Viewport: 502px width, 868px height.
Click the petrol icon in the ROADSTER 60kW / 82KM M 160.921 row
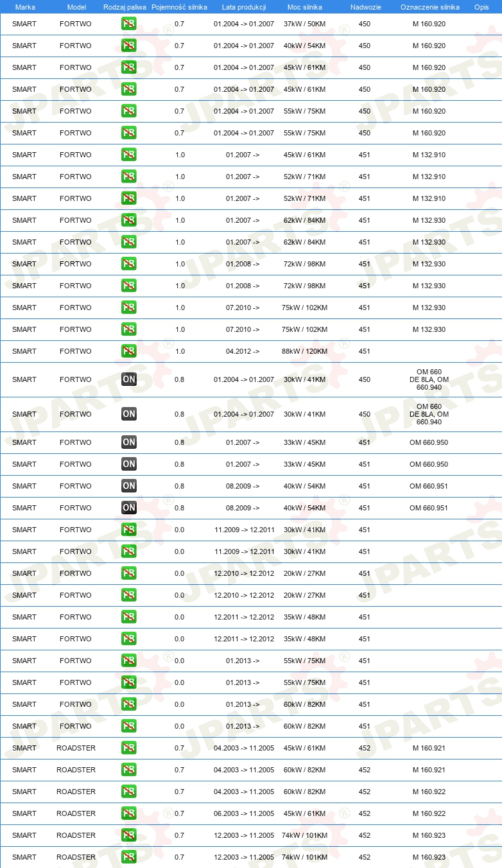tap(129, 770)
